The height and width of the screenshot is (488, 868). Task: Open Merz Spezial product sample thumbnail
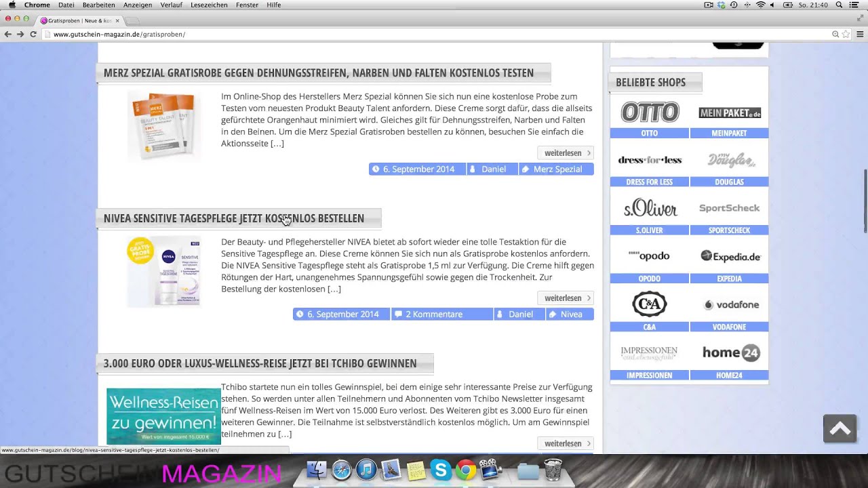pyautogui.click(x=163, y=126)
